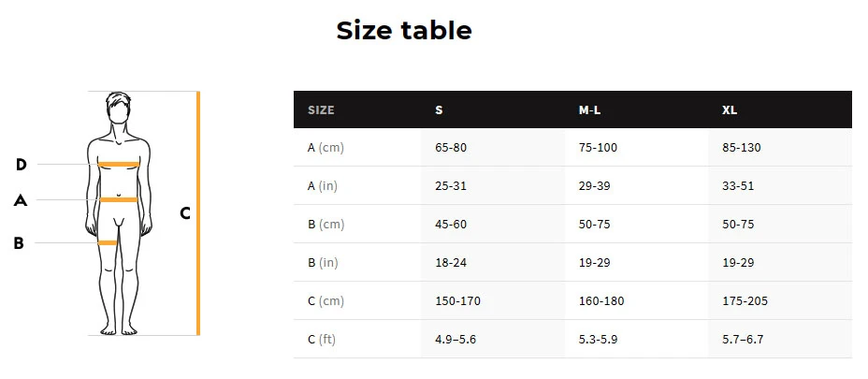
Task: Click the letter B thigh label
Action: pos(19,243)
